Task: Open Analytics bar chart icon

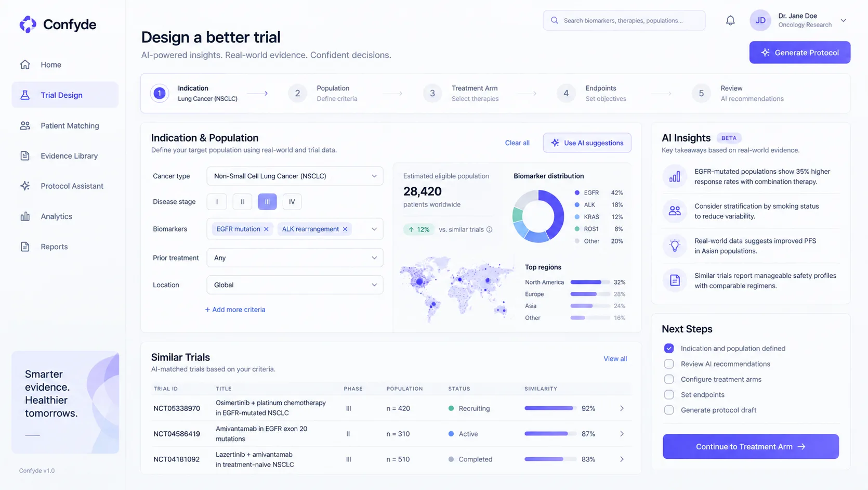Action: point(25,216)
